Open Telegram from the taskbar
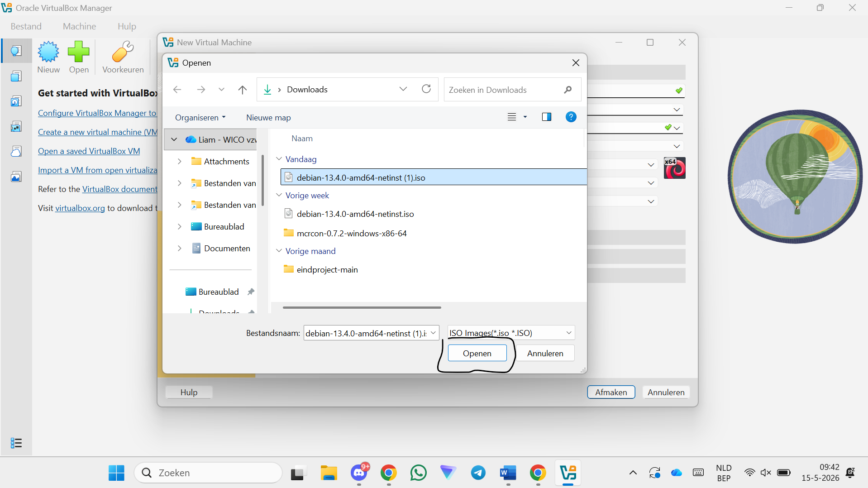The width and height of the screenshot is (868, 488). 478,473
